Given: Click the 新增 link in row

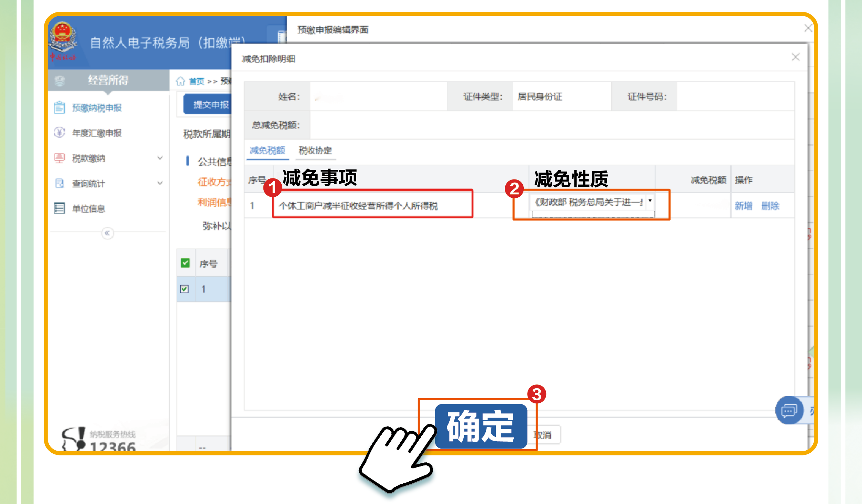Looking at the screenshot, I should coord(743,206).
